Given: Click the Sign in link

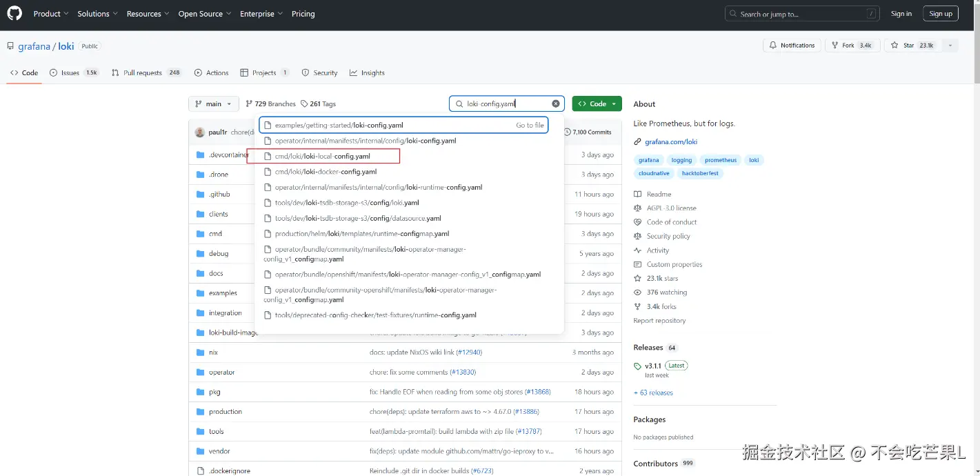Looking at the screenshot, I should pyautogui.click(x=901, y=14).
